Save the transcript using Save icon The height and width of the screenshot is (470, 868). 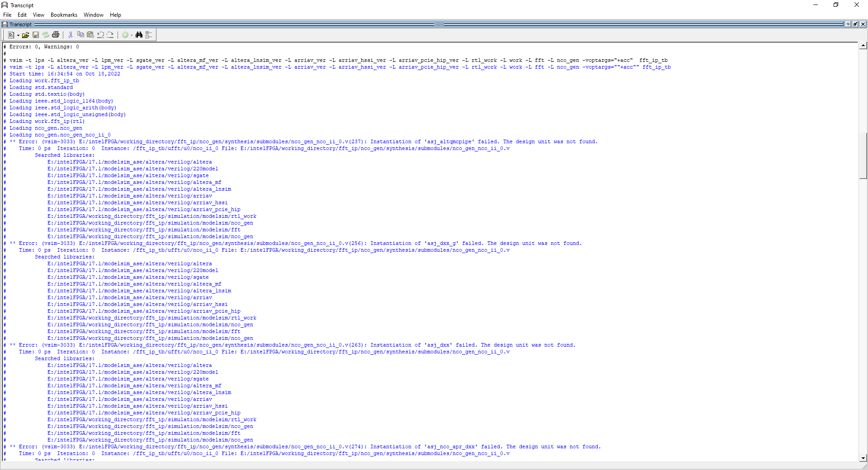coord(35,34)
